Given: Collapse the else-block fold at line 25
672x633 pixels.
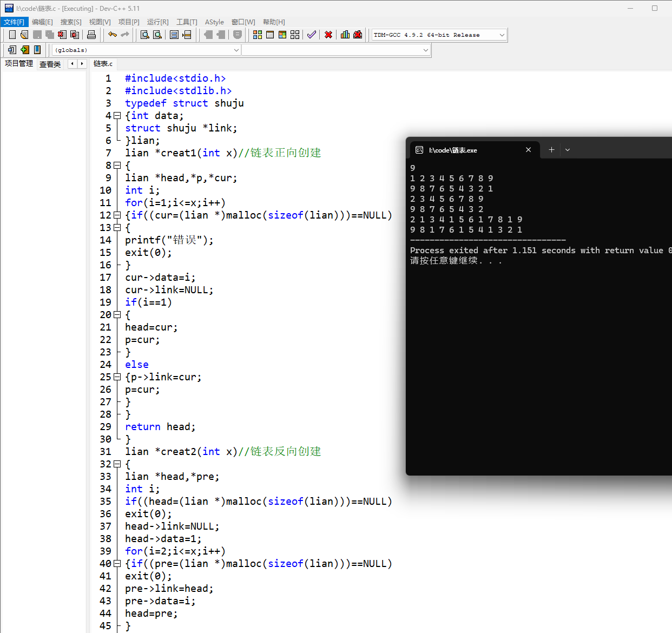Looking at the screenshot, I should click(x=117, y=377).
